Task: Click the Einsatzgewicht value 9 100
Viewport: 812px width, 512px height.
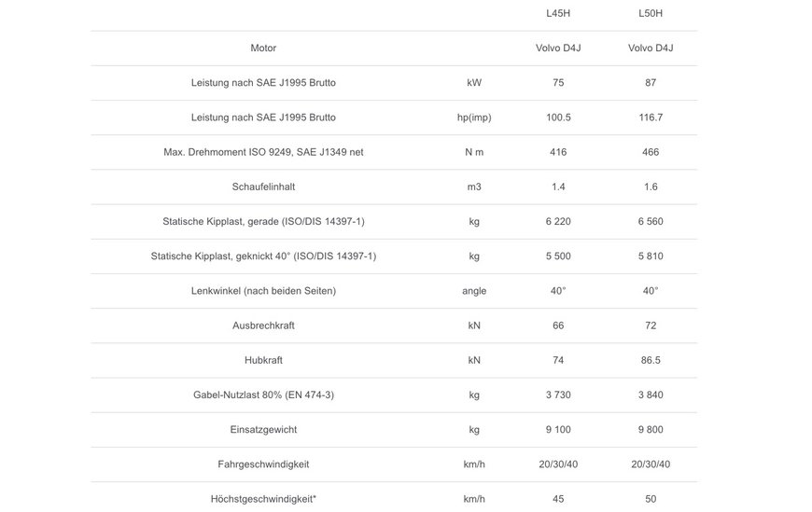Action: (558, 430)
